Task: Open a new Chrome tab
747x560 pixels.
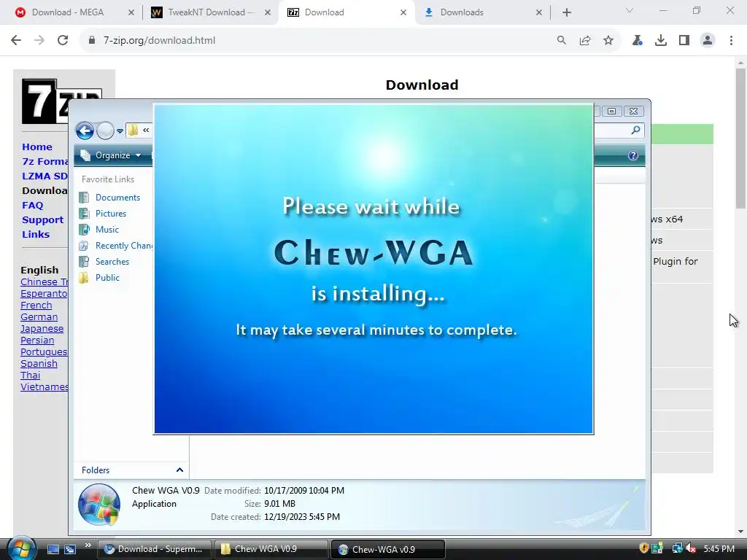Action: coord(566,12)
